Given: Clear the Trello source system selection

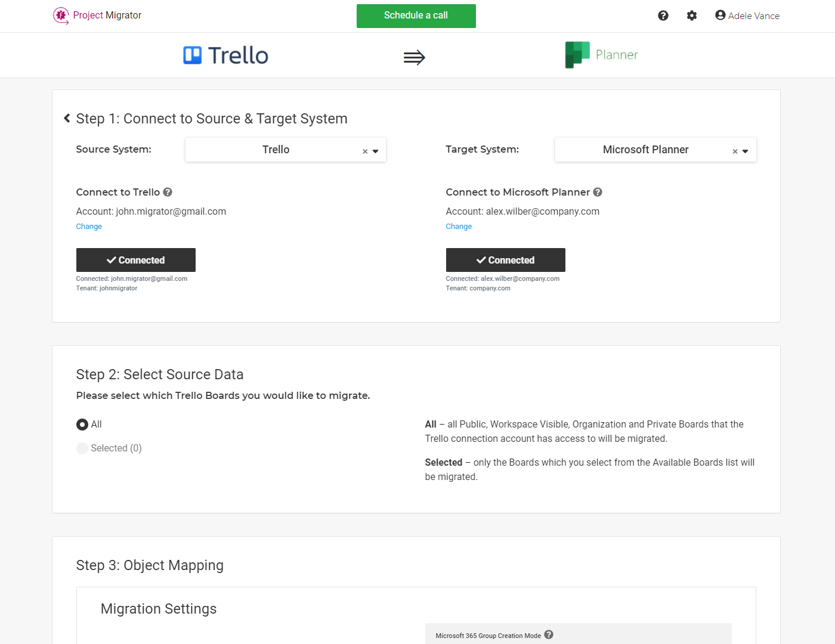Looking at the screenshot, I should (364, 151).
